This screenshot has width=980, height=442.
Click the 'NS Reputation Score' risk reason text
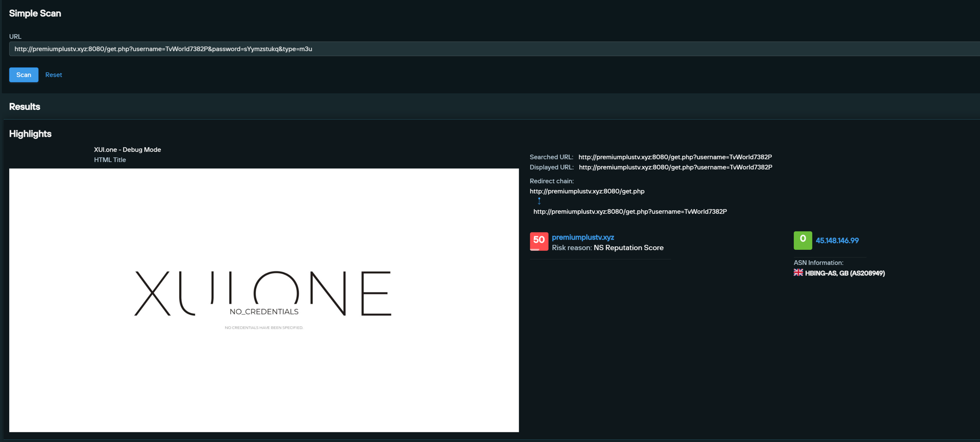(x=628, y=248)
